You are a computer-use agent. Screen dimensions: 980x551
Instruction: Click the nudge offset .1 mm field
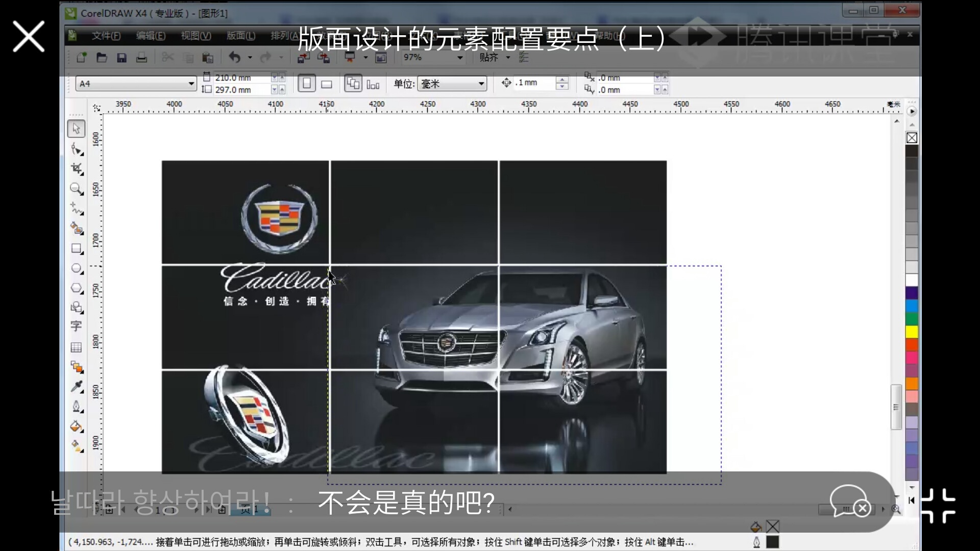(534, 83)
